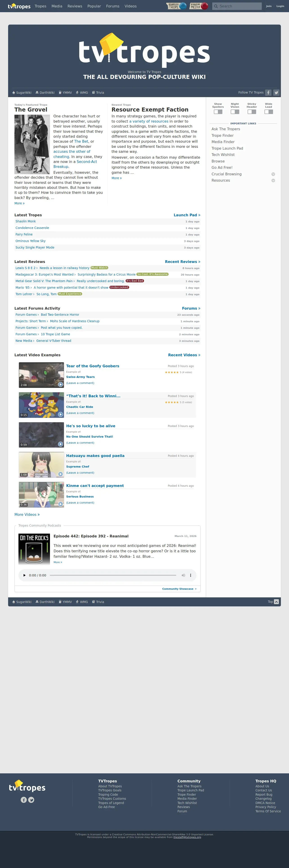Mute the podcast audio player

(x=183, y=575)
